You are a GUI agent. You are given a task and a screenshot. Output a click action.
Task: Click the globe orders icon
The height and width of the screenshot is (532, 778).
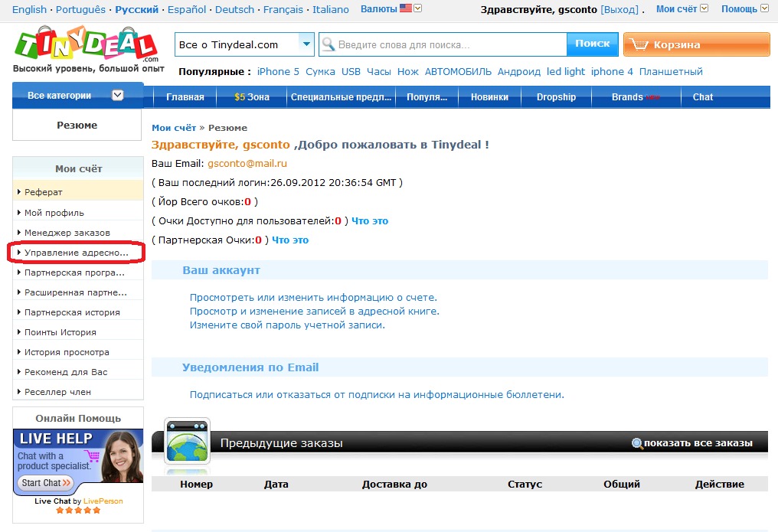(187, 442)
